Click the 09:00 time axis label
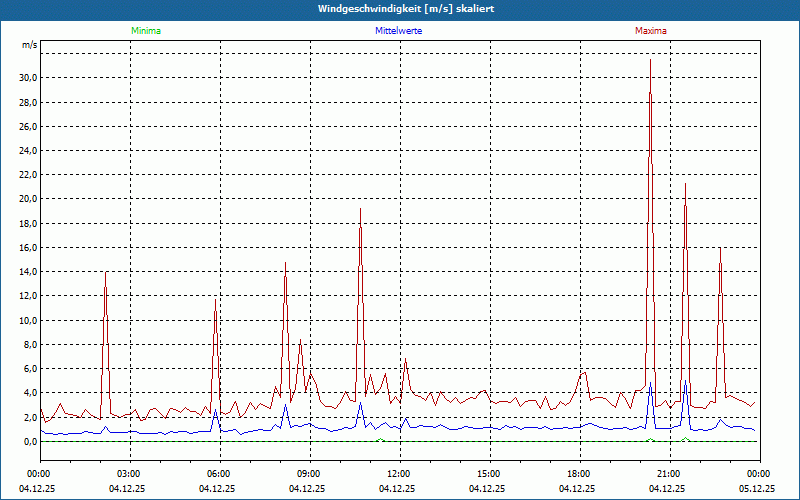 [310, 474]
